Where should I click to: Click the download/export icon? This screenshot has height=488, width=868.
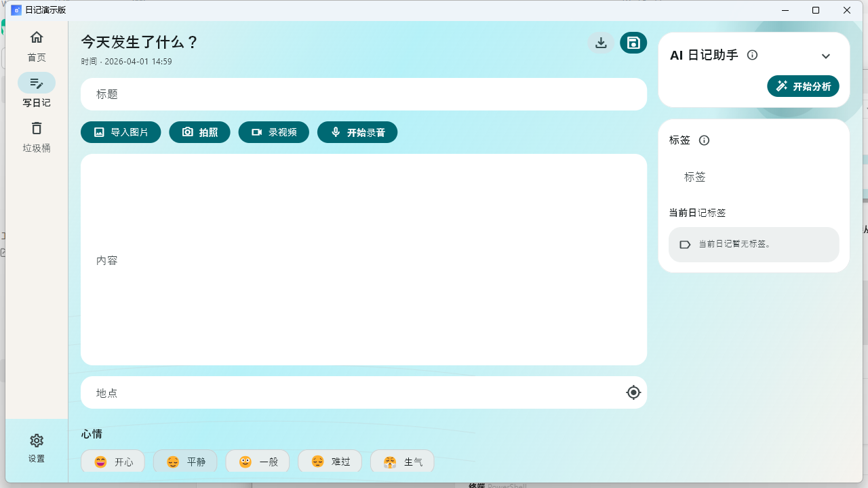[601, 43]
